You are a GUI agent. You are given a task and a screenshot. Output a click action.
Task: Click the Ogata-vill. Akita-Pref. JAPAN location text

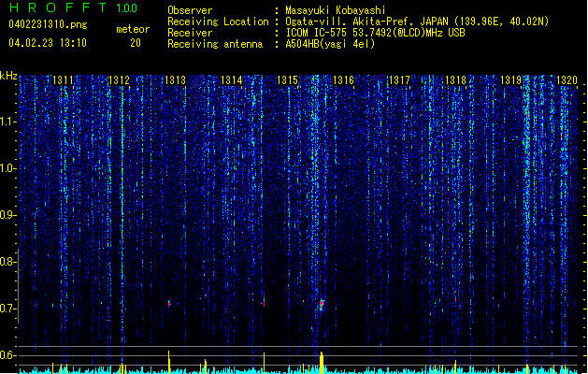417,22
